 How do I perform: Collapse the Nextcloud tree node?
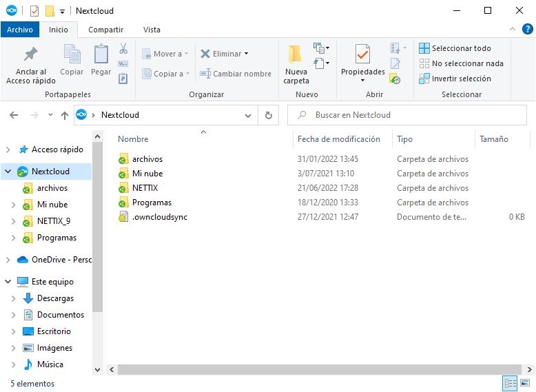tap(8, 172)
